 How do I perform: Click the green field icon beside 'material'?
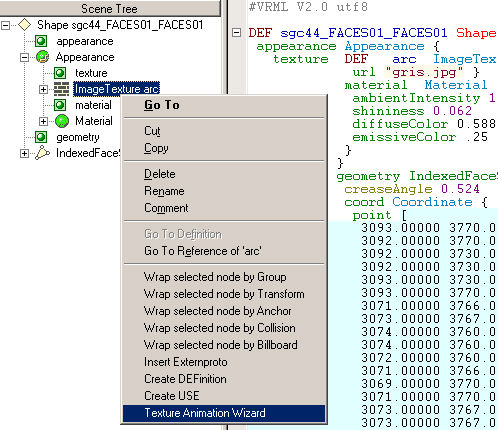click(60, 105)
